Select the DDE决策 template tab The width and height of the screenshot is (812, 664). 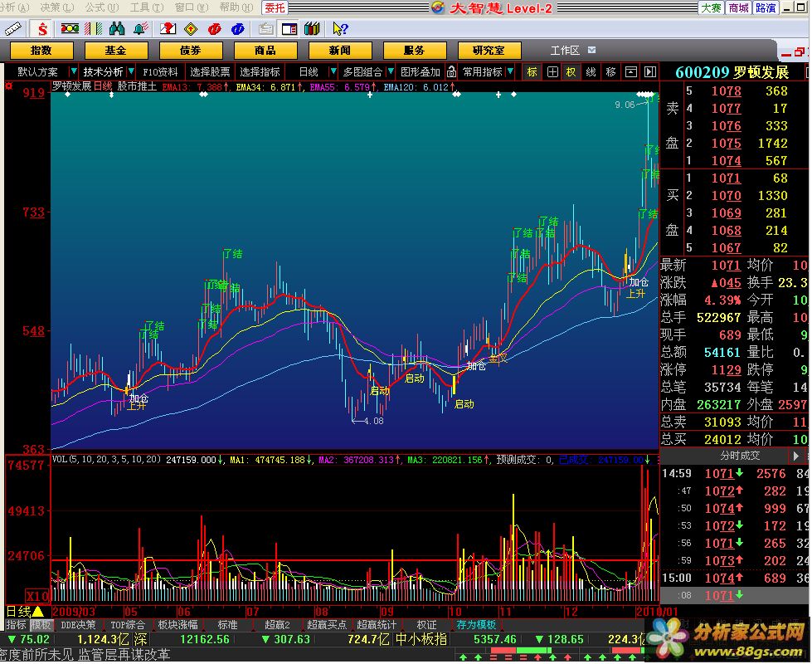point(78,625)
